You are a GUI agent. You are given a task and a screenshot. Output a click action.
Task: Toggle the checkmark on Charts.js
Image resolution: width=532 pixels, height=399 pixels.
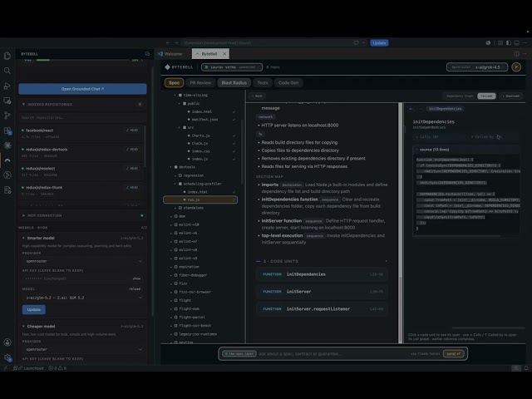[x=234, y=135]
